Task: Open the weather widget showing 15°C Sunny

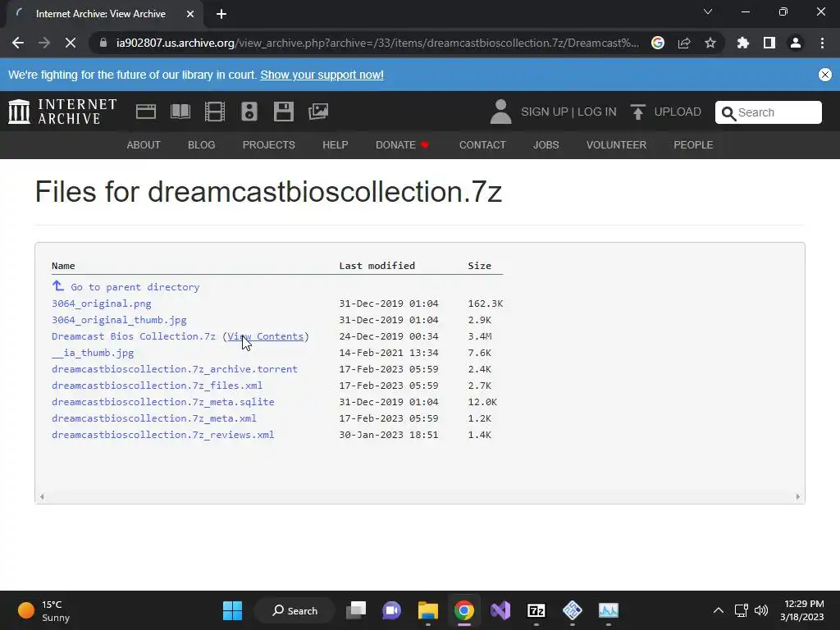Action: tap(44, 610)
